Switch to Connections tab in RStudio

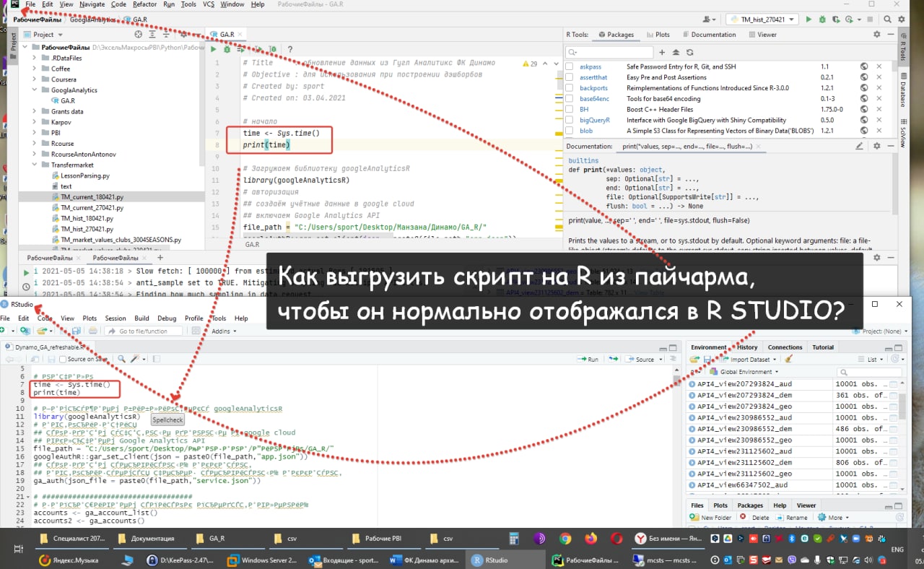[785, 347]
